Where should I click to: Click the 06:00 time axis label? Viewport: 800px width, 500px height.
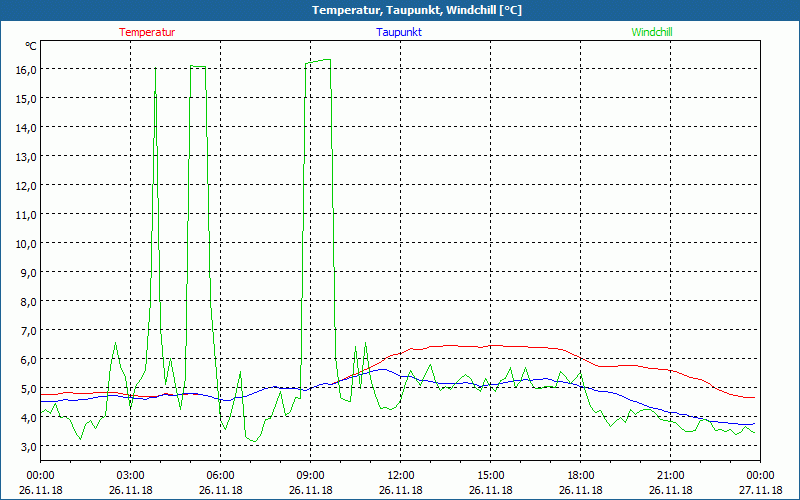[x=220, y=475]
